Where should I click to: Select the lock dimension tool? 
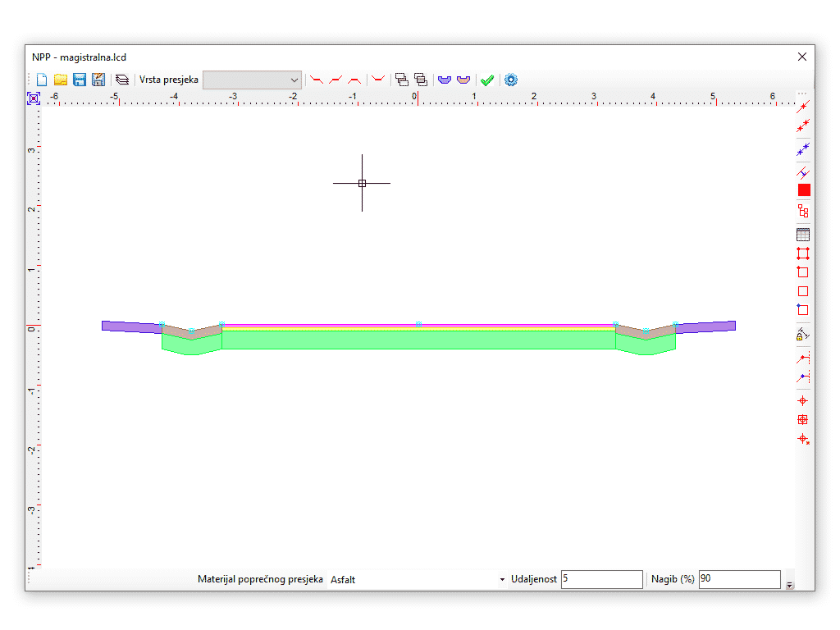tap(803, 334)
